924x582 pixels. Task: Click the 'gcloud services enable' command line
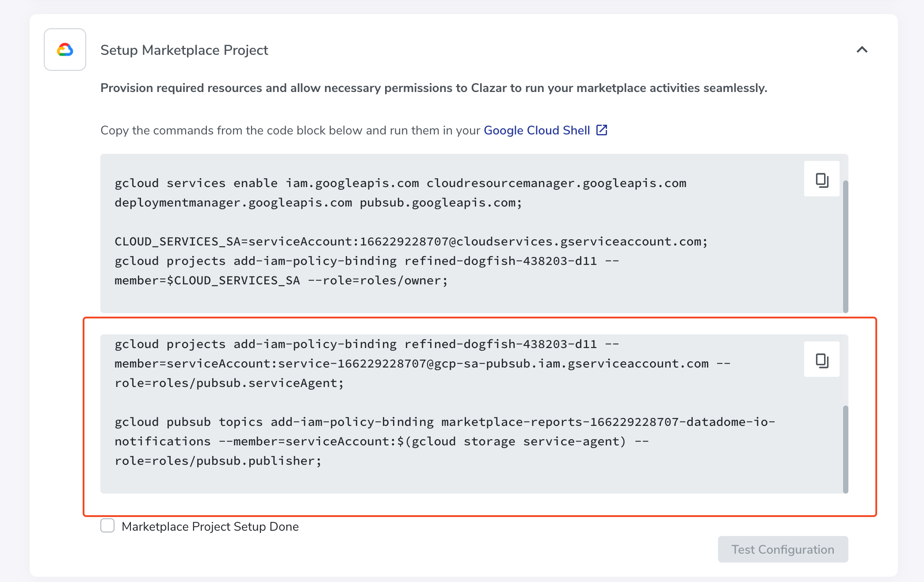401,183
